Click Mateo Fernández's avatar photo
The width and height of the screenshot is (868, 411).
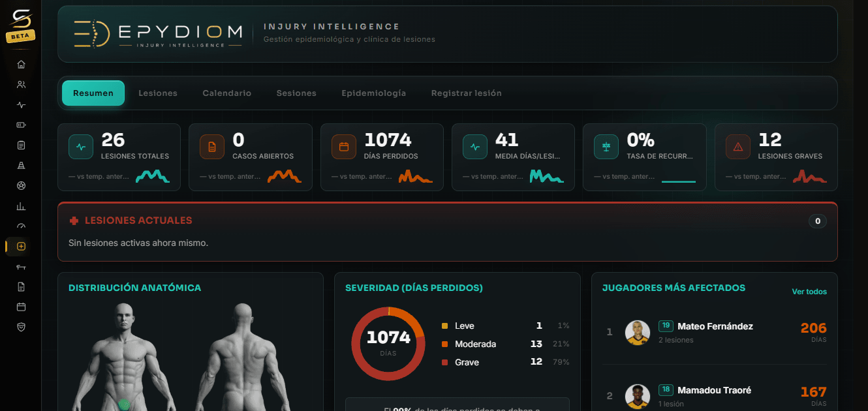coord(638,332)
